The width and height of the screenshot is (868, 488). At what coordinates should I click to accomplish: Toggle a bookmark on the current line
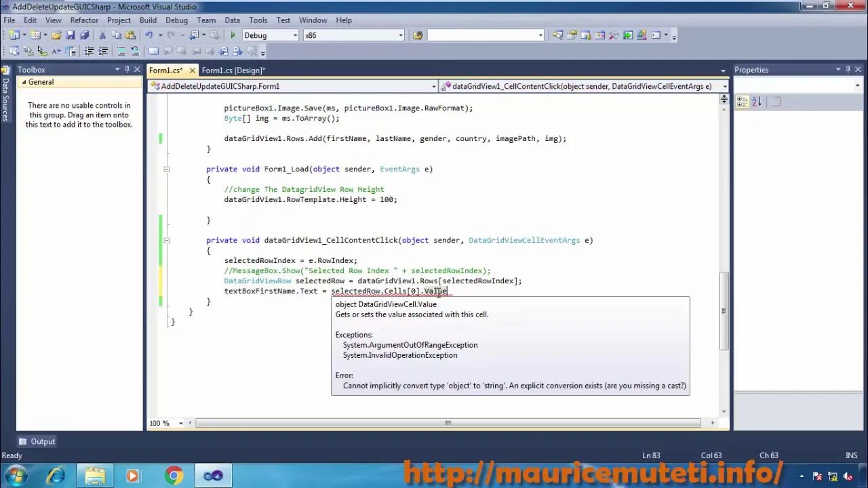tap(153, 51)
